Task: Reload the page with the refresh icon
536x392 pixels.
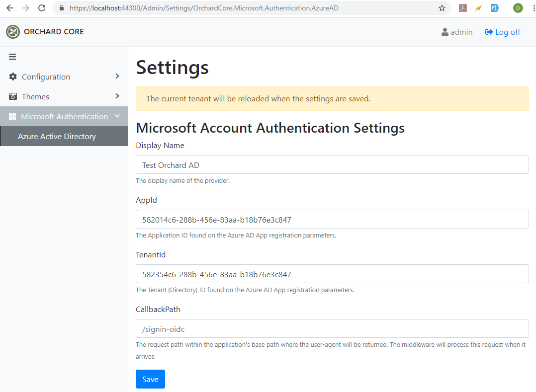Action: point(42,8)
